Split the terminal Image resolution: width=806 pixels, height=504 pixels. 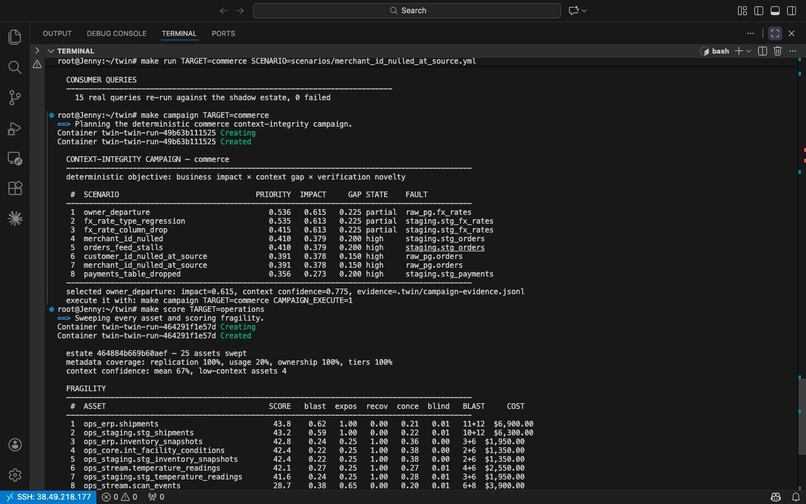pos(762,51)
